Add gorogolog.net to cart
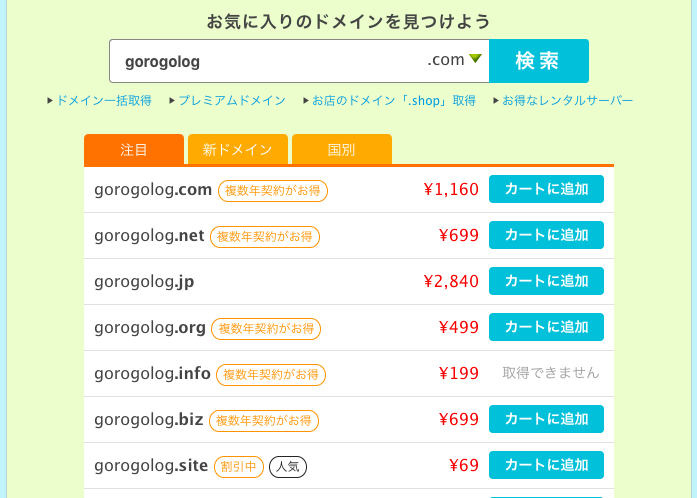697x498 pixels. [546, 235]
